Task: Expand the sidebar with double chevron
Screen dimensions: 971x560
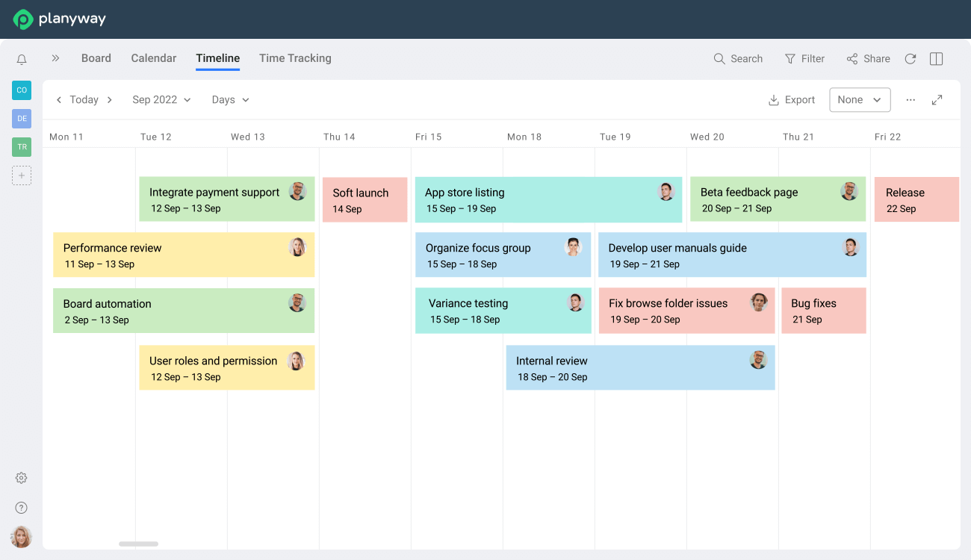Action: tap(55, 58)
